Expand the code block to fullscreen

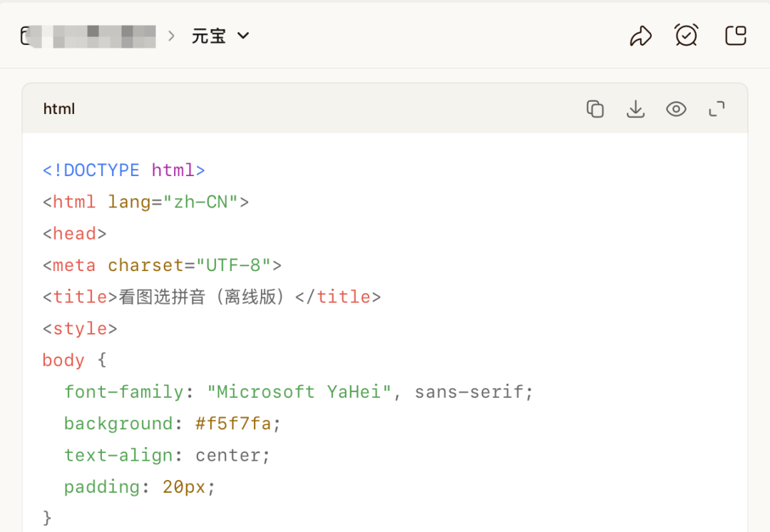click(717, 108)
